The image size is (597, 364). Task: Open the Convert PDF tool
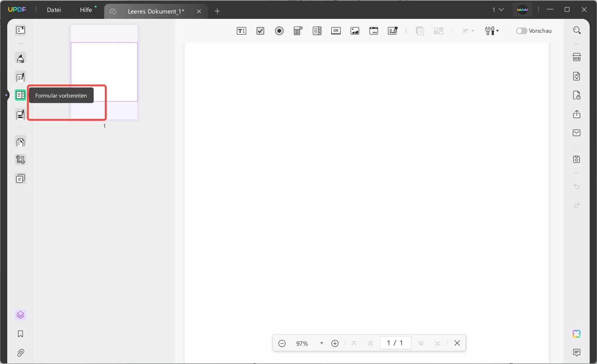(x=577, y=76)
